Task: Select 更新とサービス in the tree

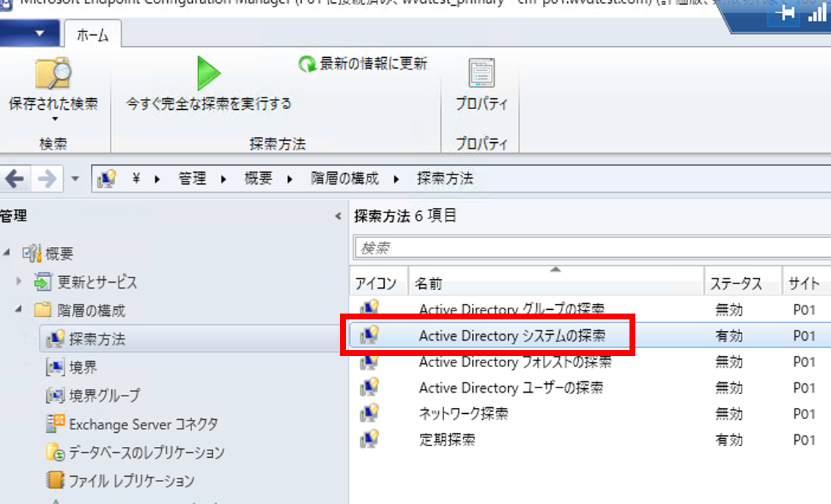Action: click(x=97, y=282)
